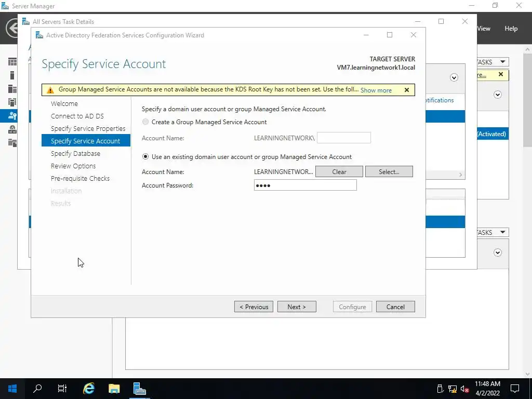Click the new gMSA Account Name field
532x399 pixels.
pyautogui.click(x=344, y=138)
